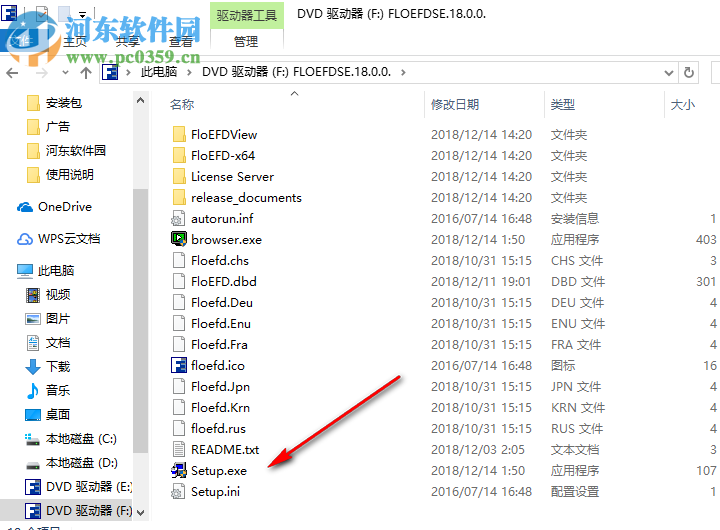
Task: Click the forward navigation arrow
Action: [42, 73]
